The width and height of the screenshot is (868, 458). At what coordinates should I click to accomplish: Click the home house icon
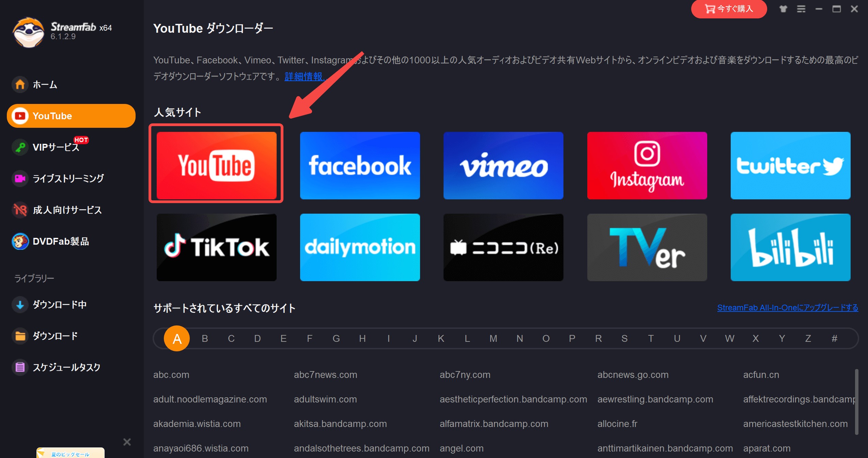[x=20, y=84]
